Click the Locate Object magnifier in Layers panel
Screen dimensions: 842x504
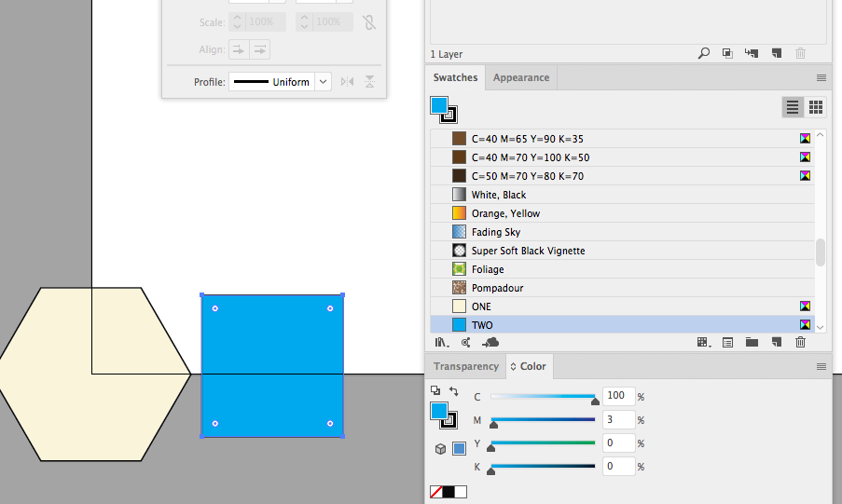pos(703,53)
